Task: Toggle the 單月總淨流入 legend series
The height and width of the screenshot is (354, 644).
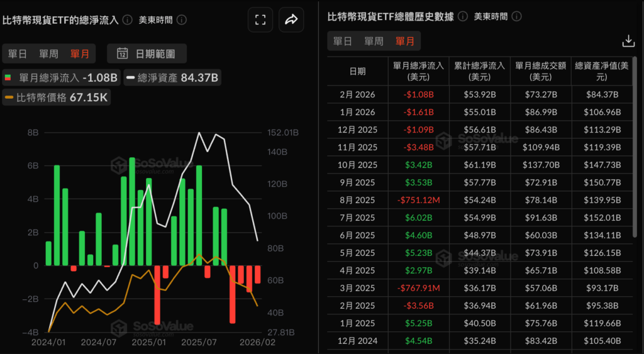Action: click(60, 78)
